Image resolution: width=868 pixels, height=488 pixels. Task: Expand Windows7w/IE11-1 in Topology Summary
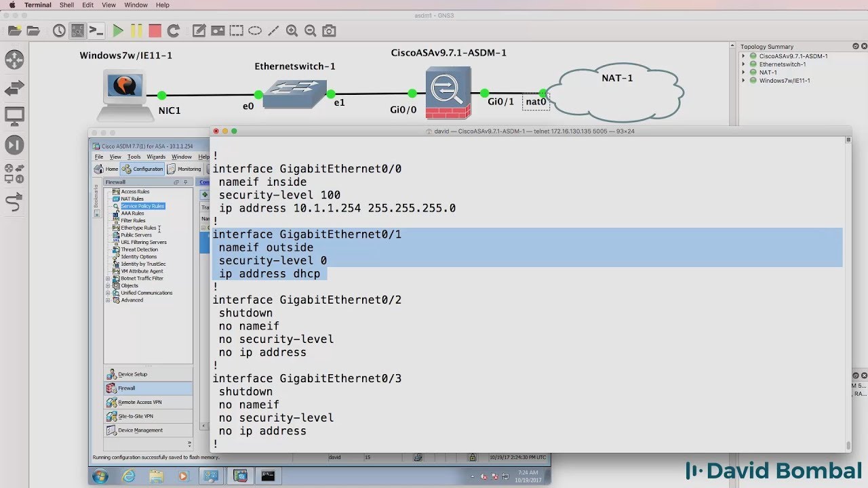tap(744, 81)
